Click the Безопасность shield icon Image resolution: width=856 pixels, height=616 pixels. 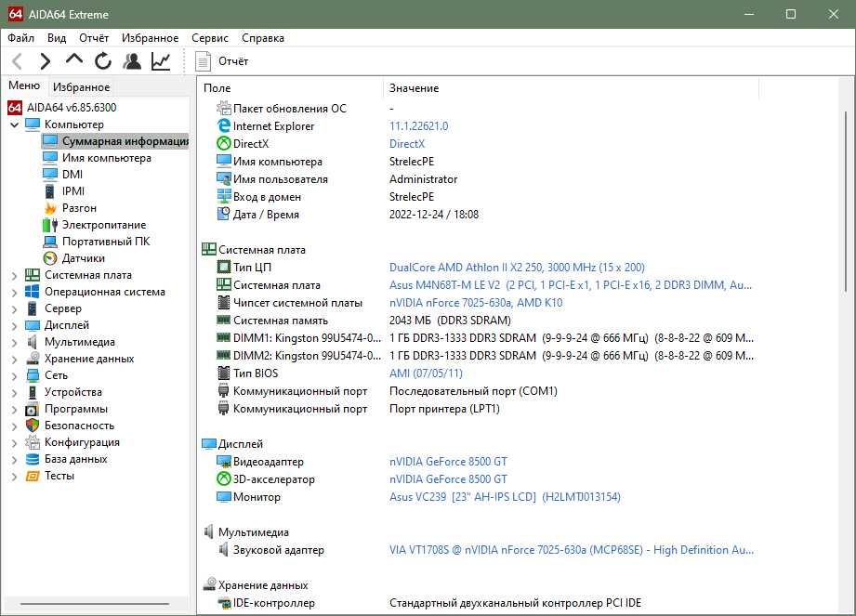[x=33, y=425]
